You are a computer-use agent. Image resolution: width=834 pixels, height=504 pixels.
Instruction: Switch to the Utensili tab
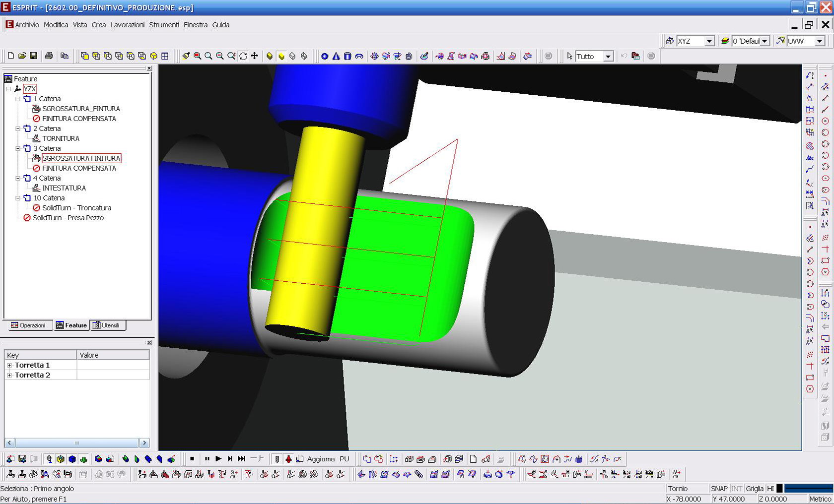[107, 325]
